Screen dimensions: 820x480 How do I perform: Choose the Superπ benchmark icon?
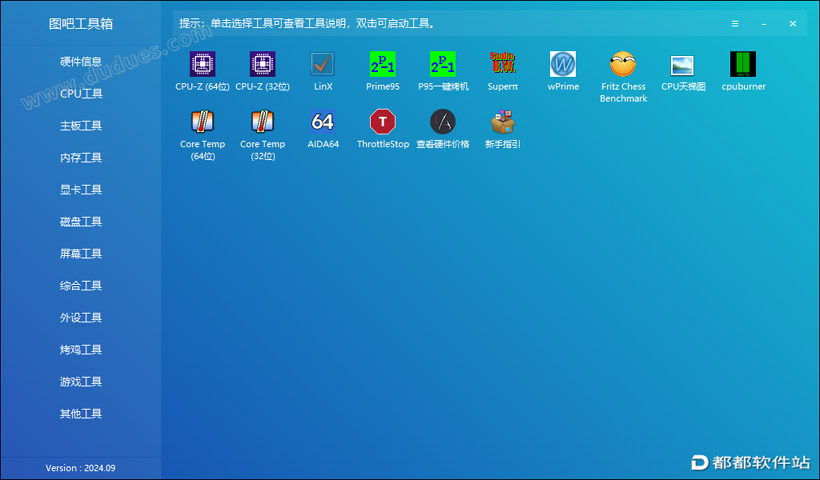pos(503,64)
